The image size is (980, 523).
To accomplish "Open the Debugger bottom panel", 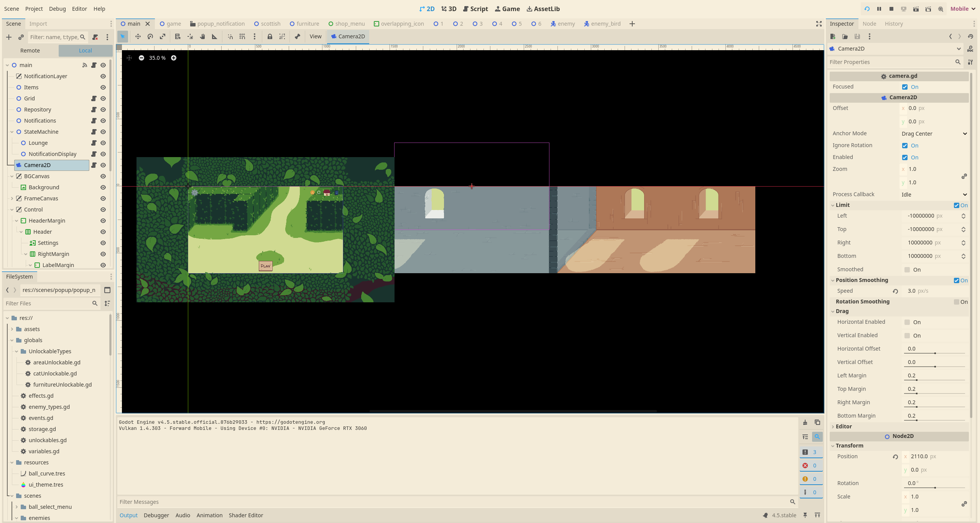I will (156, 515).
